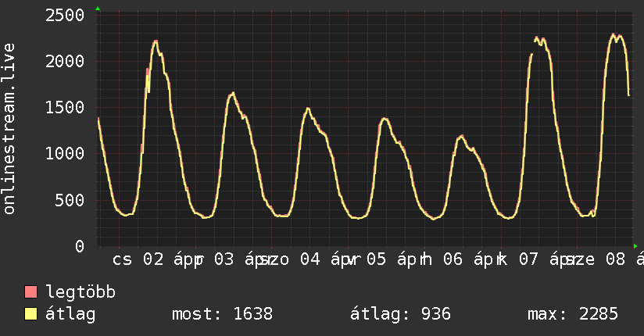Click the 02 date label on x-axis

pyautogui.click(x=153, y=259)
